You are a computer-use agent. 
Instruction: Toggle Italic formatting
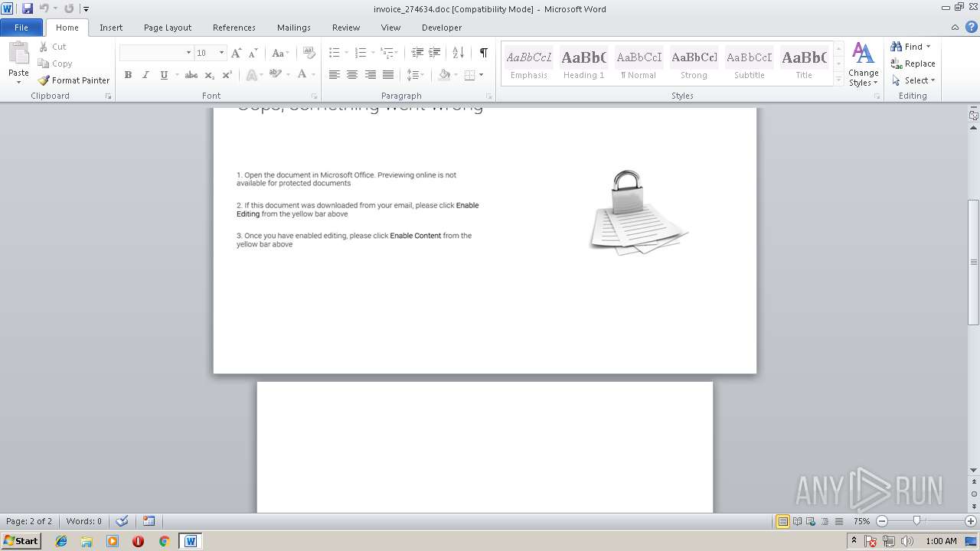pos(145,75)
